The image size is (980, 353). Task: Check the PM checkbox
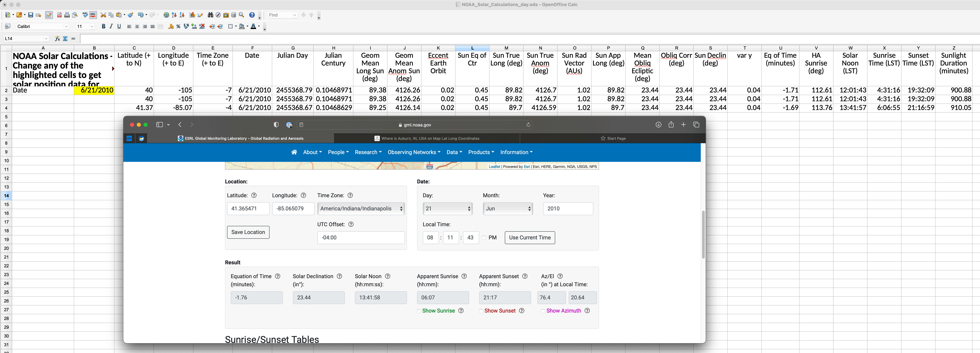(x=484, y=238)
